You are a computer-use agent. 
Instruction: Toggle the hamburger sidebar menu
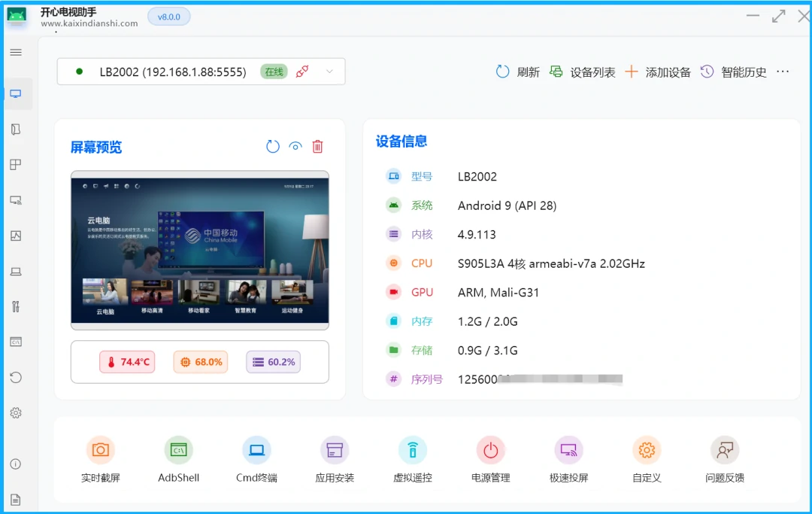click(16, 53)
